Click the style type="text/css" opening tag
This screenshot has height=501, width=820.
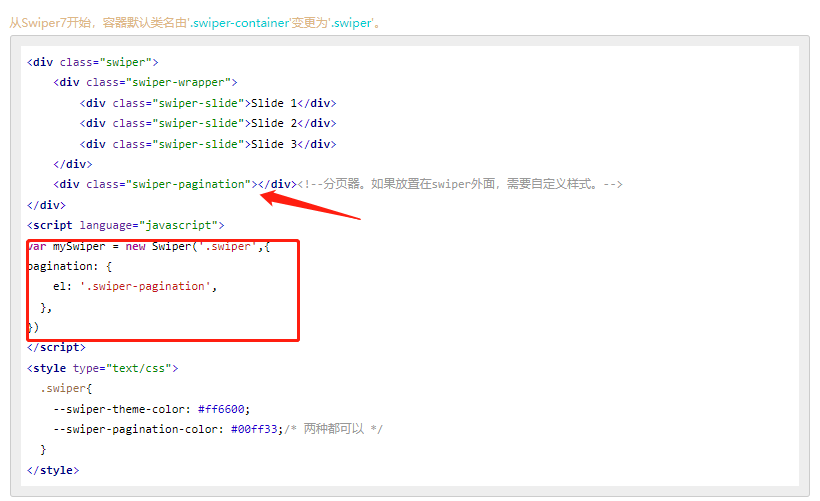(x=103, y=368)
